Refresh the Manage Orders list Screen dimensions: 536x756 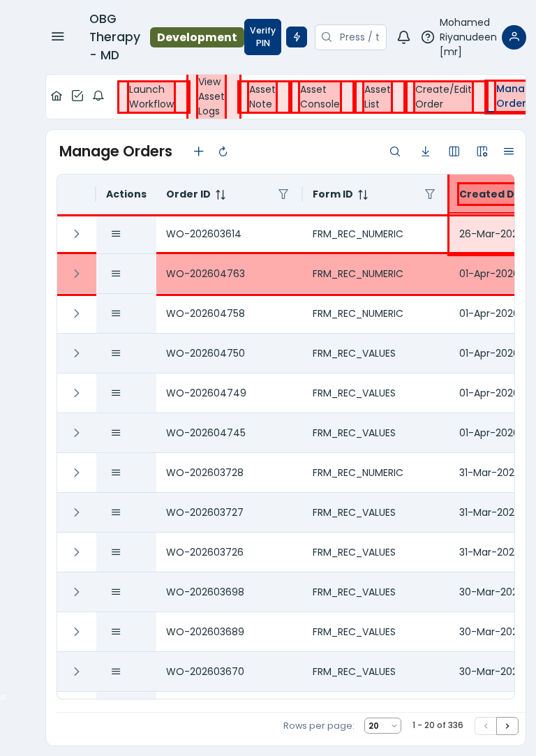point(223,151)
